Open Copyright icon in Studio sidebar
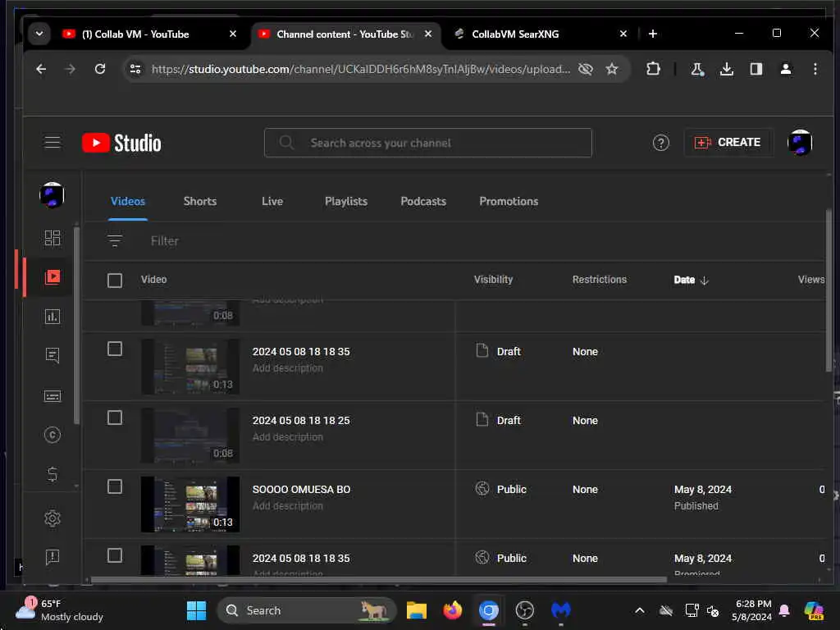The image size is (840, 630). pos(52,435)
